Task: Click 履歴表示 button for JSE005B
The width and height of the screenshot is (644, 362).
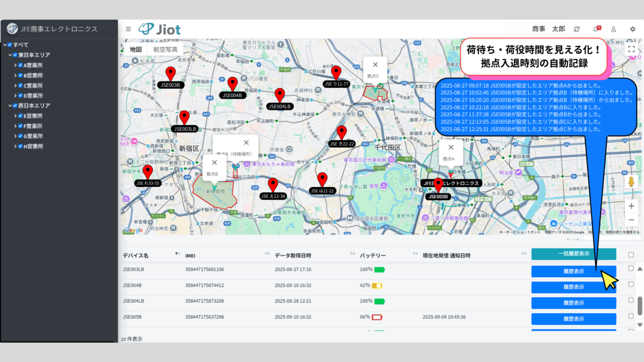Action: (573, 319)
